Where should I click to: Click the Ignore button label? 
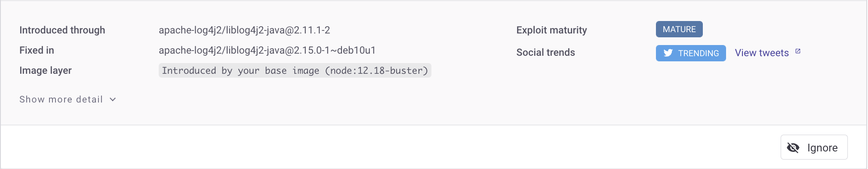(x=822, y=148)
